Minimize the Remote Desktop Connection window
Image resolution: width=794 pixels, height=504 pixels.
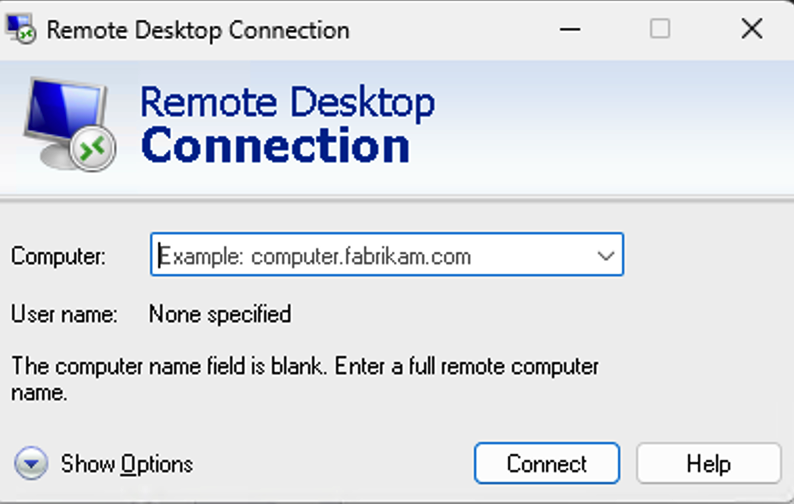(x=570, y=29)
